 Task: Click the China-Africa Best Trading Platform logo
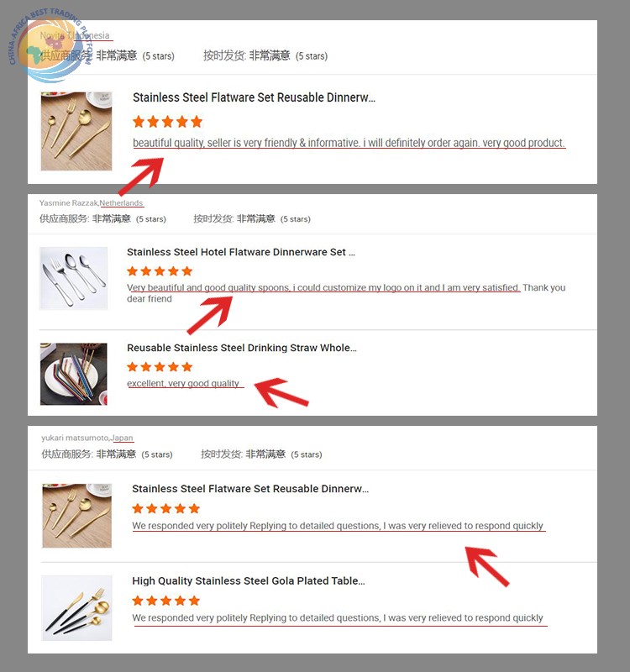50,45
